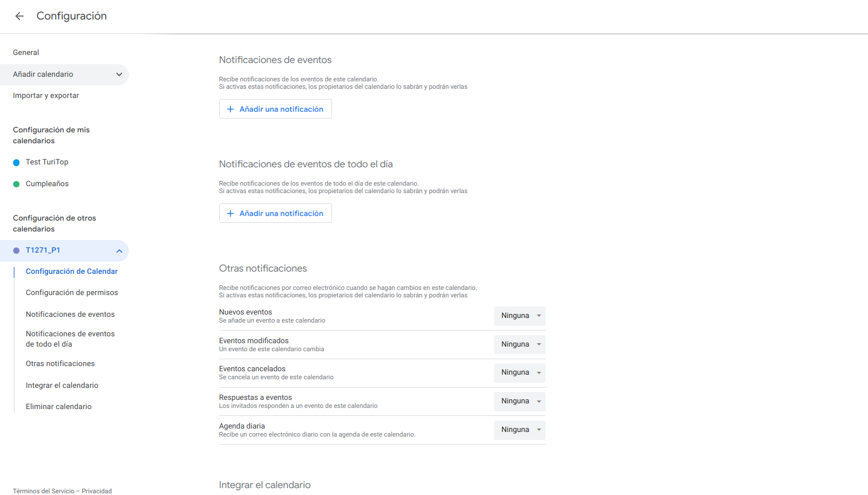Select Configuración de permisos in sidebar

(x=72, y=293)
